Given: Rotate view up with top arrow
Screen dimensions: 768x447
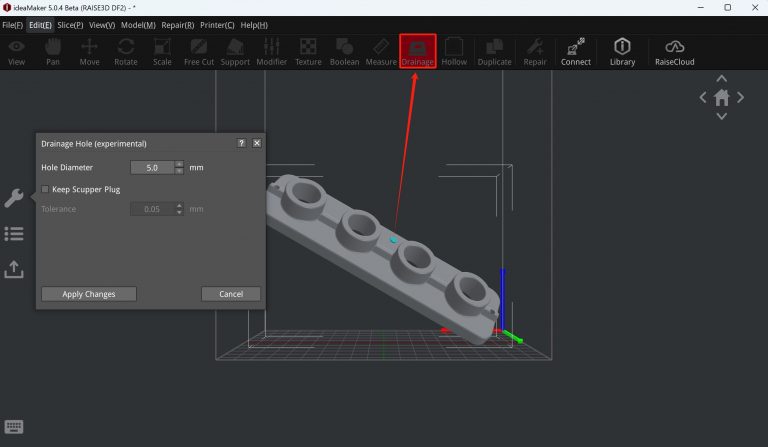Looking at the screenshot, I should coord(721,78).
